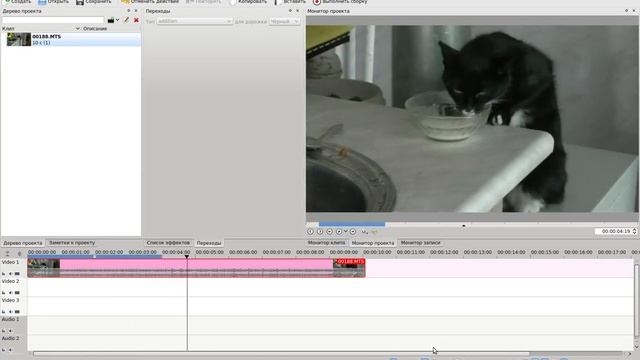Screen dimensions: 640x360
Task: Switch to Монитор проекта tab
Action: 373,243
